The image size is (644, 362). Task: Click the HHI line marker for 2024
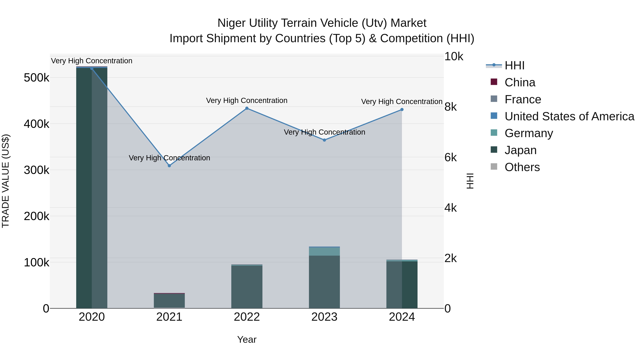[x=402, y=109]
